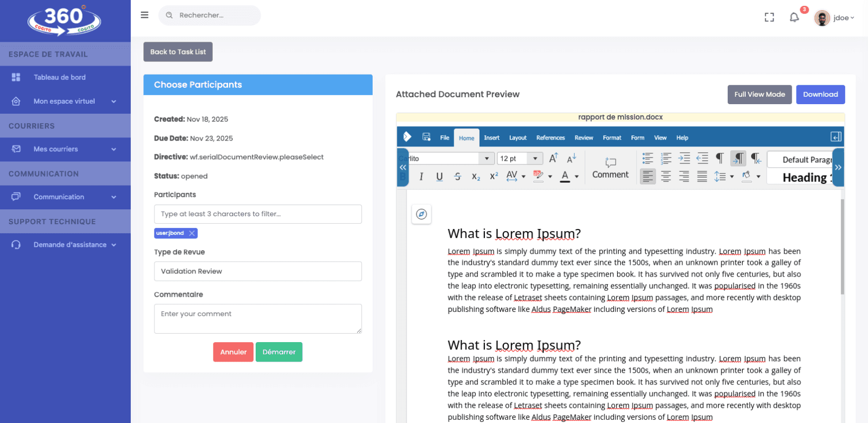Screen dimensions: 868x423
Task: Click the Full View Mode button
Action: (759, 95)
